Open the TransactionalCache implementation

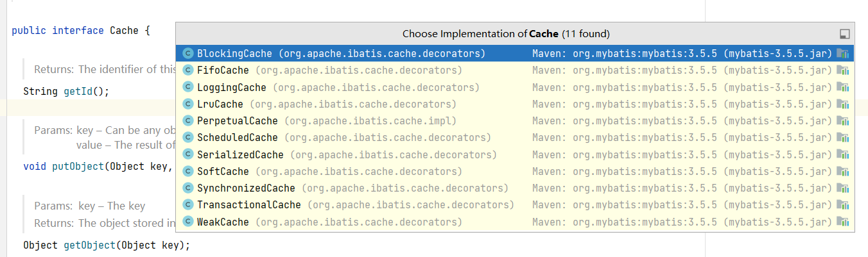point(248,204)
